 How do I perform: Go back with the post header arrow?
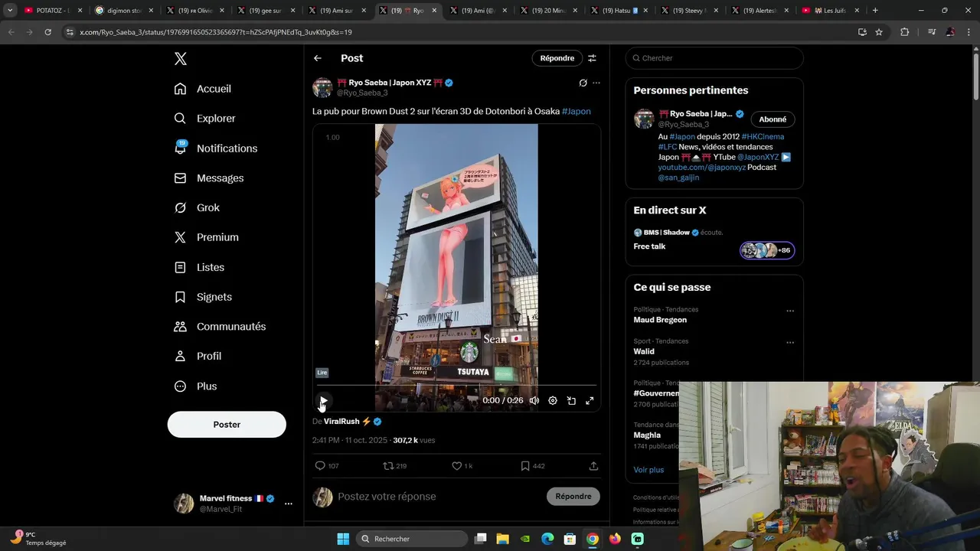click(x=318, y=58)
